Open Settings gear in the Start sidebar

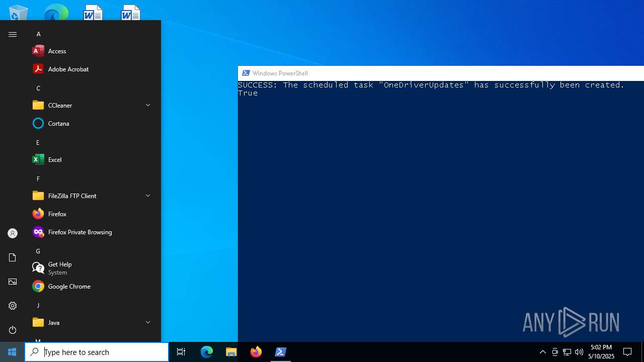[x=13, y=306]
